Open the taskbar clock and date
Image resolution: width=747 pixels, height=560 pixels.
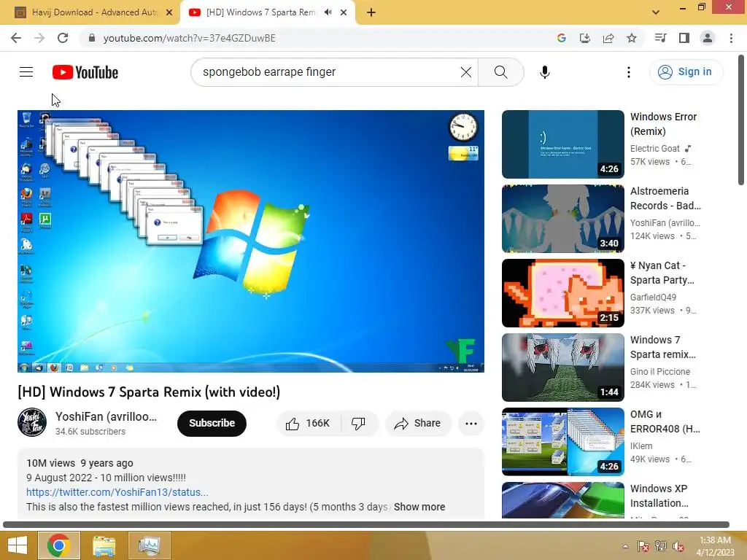716,546
